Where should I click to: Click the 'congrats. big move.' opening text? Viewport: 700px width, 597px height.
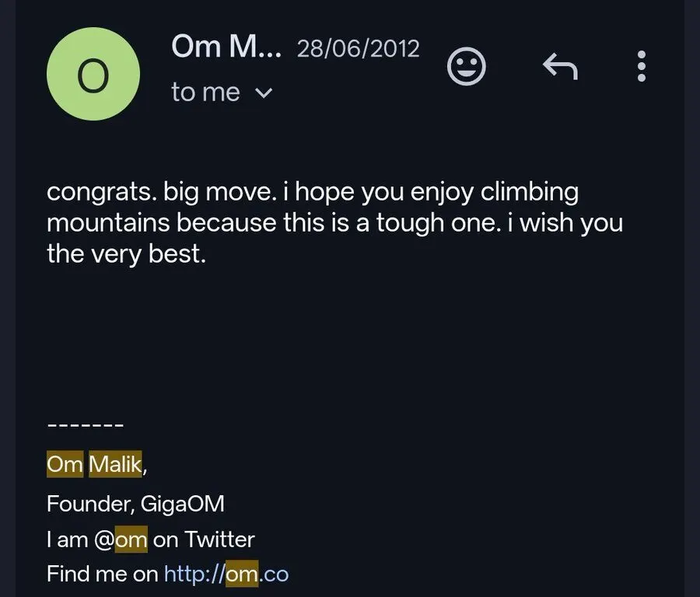pos(162,192)
